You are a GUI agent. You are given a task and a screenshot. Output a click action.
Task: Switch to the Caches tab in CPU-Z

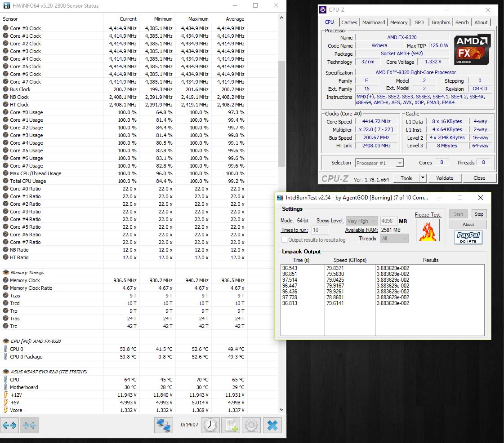(349, 22)
